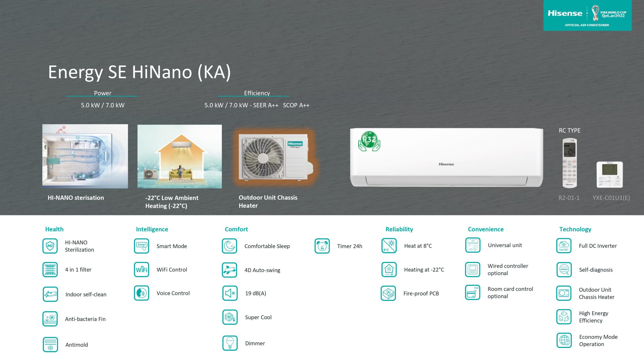
Task: Click the Voice Control icon
Action: [142, 293]
